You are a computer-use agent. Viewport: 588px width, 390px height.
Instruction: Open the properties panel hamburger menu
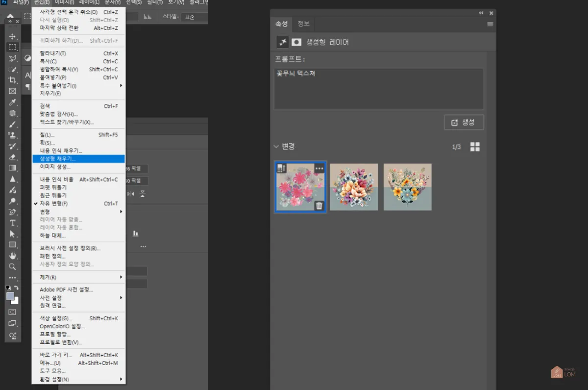pos(490,24)
